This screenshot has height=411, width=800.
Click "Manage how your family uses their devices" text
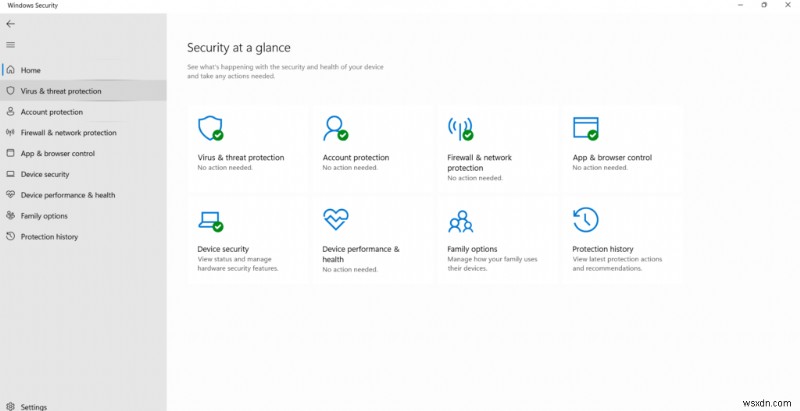click(x=492, y=264)
